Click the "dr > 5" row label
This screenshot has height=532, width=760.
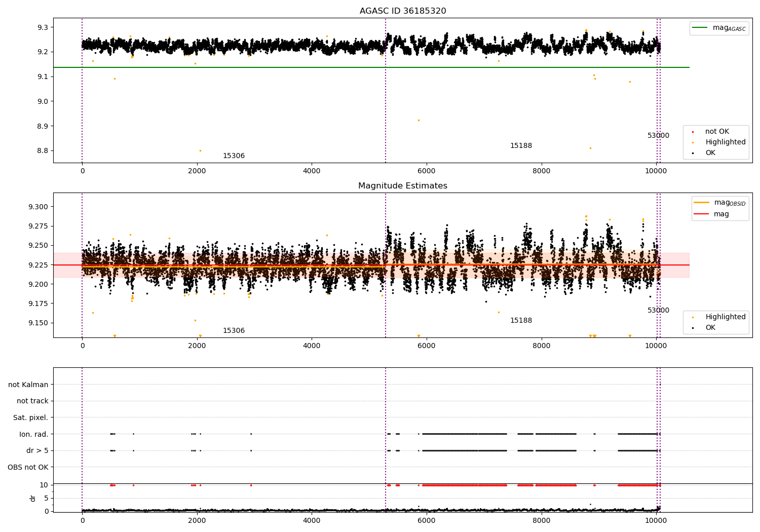coord(37,451)
